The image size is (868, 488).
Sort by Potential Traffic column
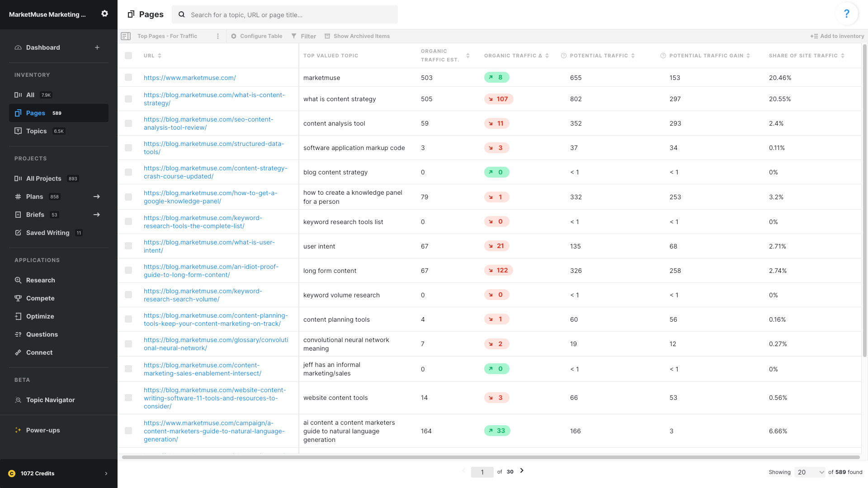(633, 56)
